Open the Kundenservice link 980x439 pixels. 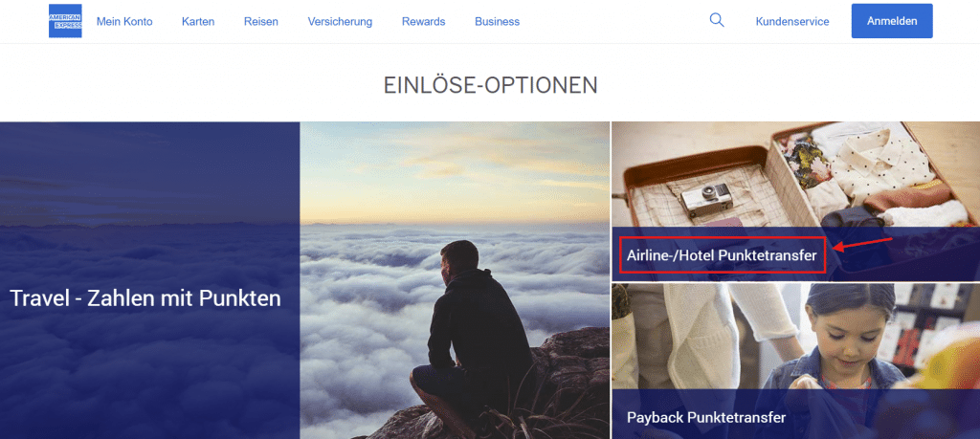pyautogui.click(x=792, y=21)
